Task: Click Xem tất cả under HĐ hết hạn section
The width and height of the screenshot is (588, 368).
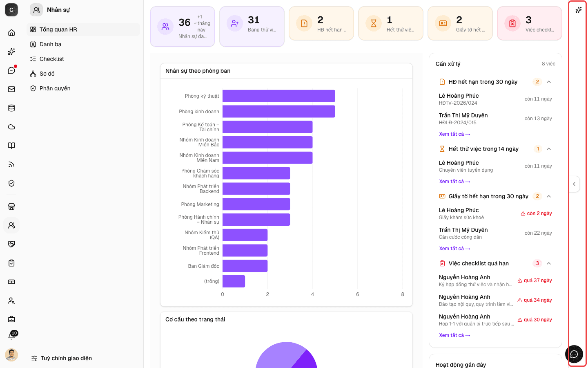Action: [x=454, y=134]
